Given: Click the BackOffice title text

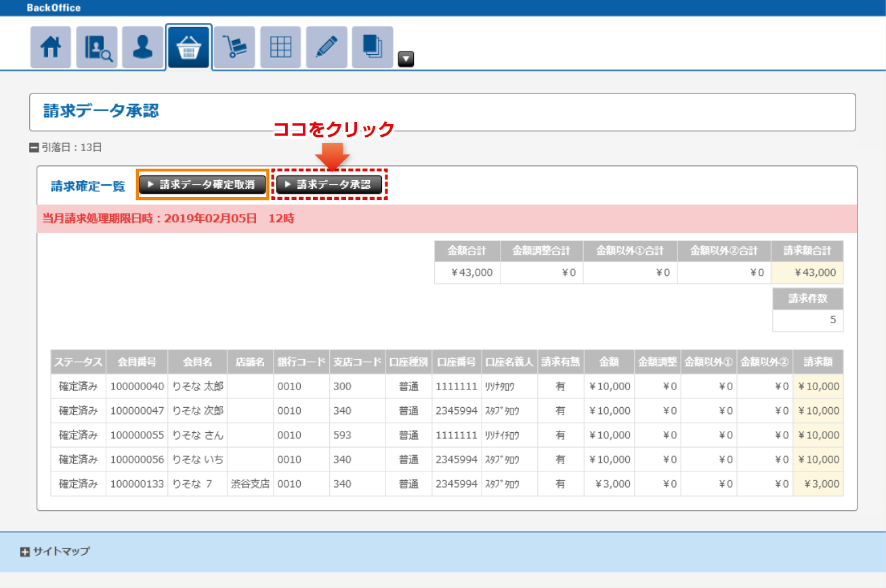Looking at the screenshot, I should [x=54, y=8].
